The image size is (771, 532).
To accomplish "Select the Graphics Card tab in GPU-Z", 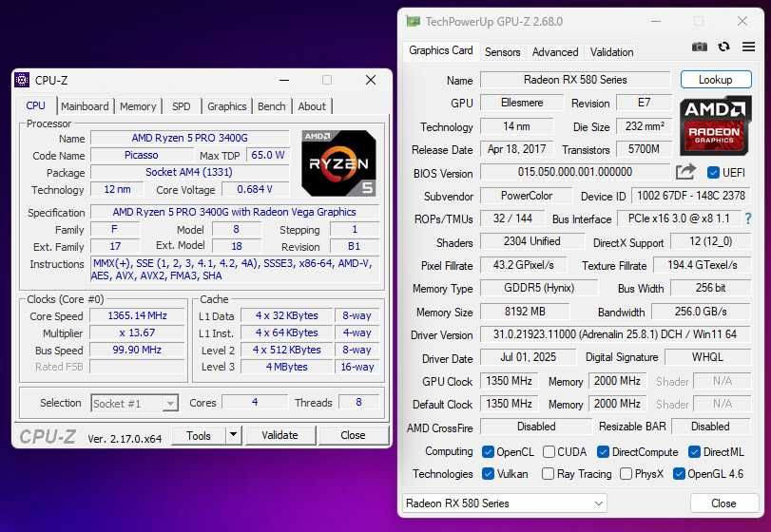I will point(440,50).
